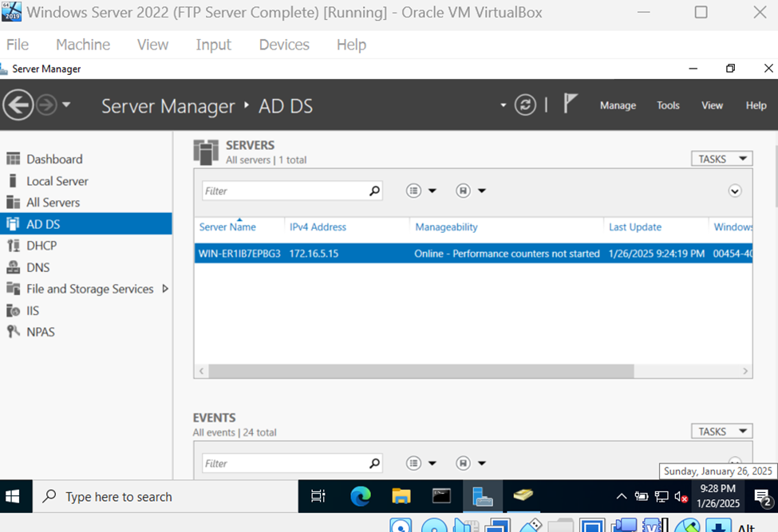Expand File and Storage Services arrow
The image size is (778, 532).
tap(165, 289)
